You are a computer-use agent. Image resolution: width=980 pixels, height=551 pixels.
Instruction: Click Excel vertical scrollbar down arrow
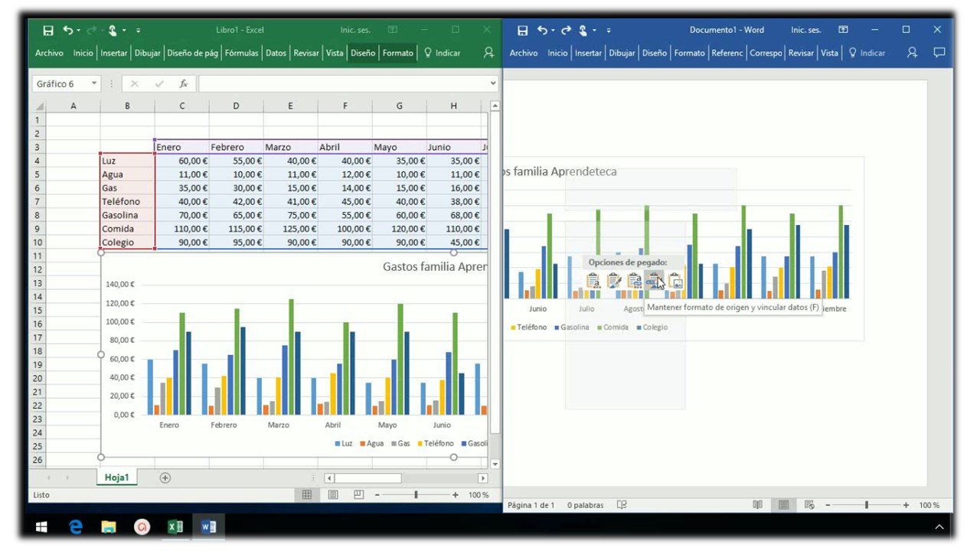tap(495, 464)
